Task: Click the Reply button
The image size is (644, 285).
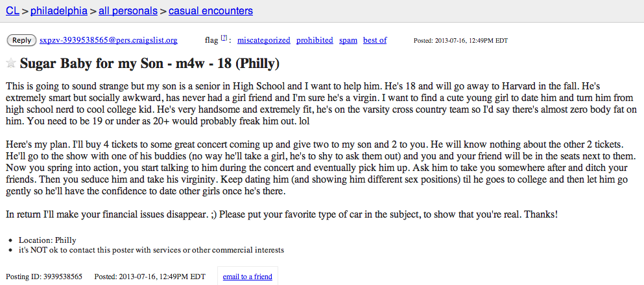Action: 21,40
